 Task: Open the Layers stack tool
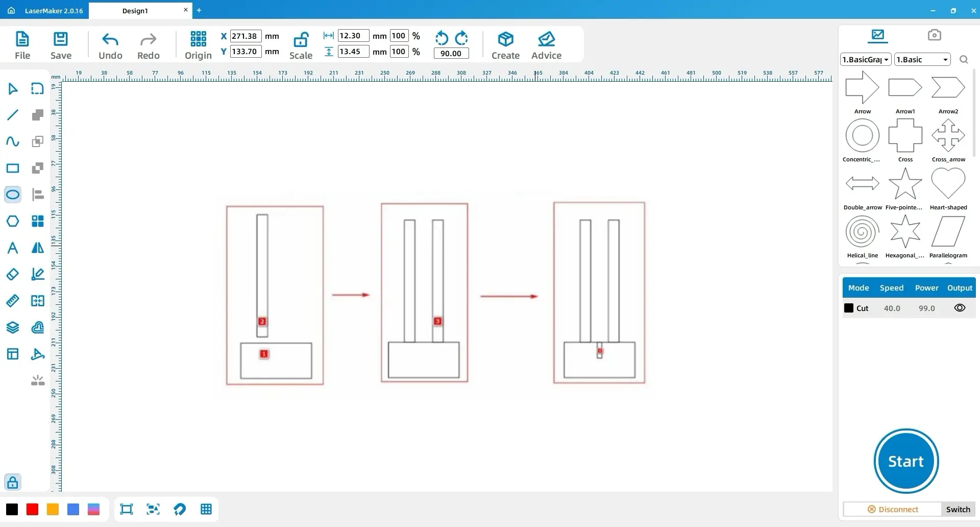click(13, 327)
